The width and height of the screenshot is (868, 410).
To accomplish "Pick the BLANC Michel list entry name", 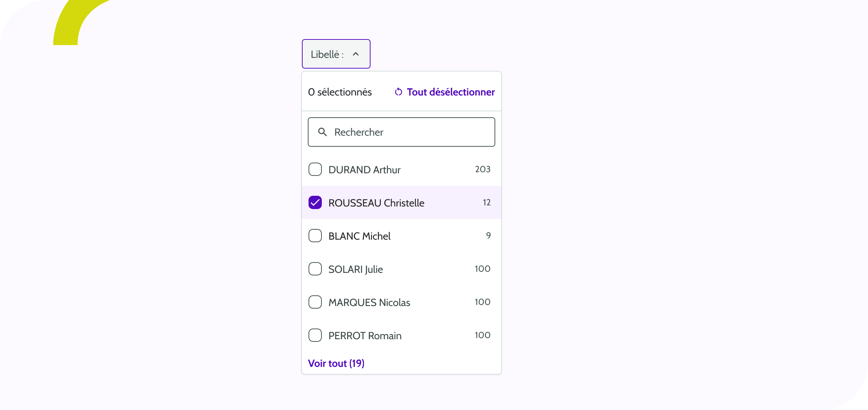I will click(x=359, y=236).
